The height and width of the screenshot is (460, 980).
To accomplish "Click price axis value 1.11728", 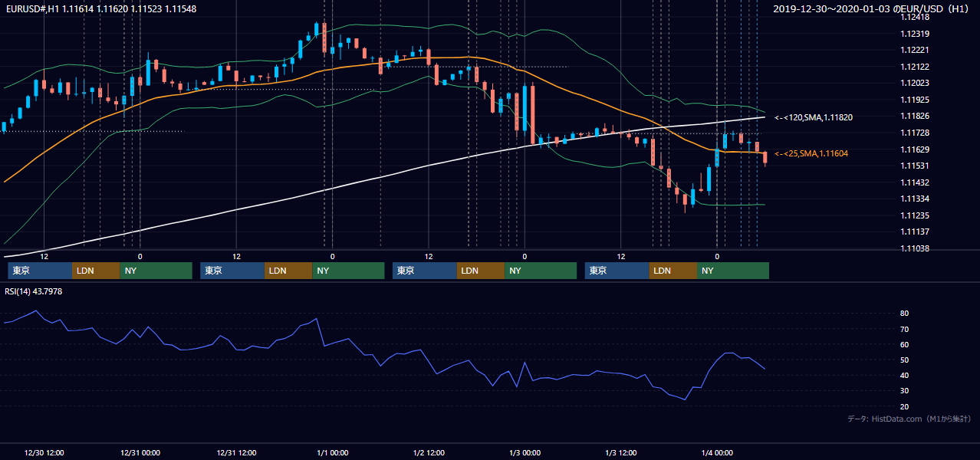I will point(915,133).
